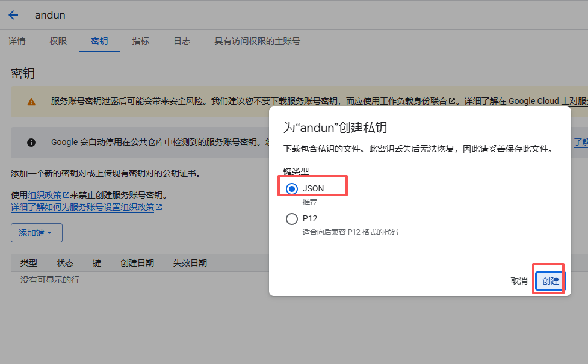588x364 pixels.
Task: Open the 组织政策 link
Action: (x=45, y=195)
